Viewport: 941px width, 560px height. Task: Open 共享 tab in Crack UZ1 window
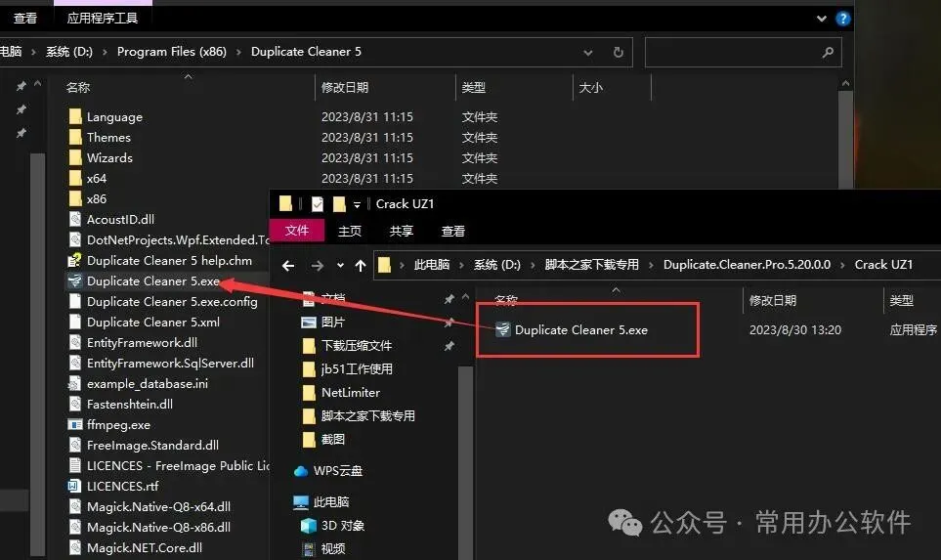pyautogui.click(x=402, y=231)
